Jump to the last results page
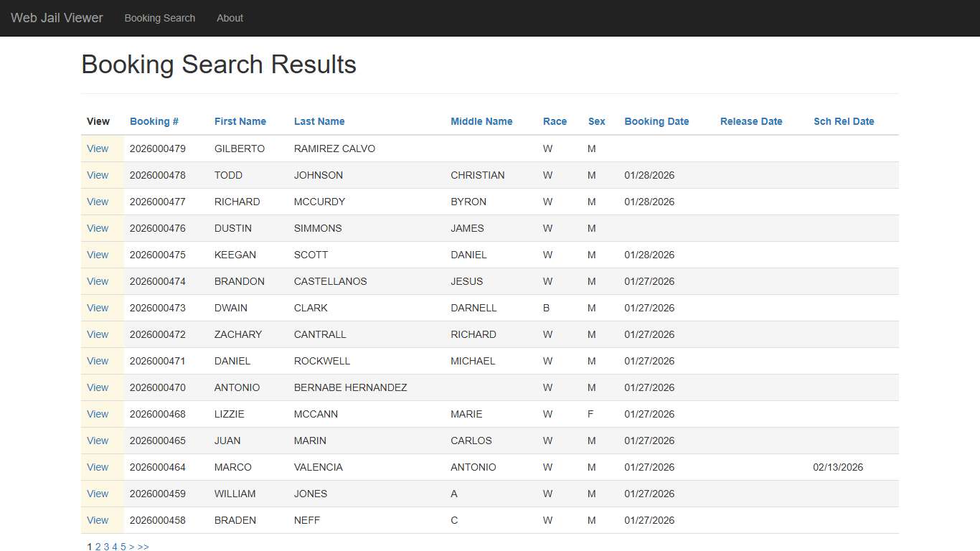This screenshot has height=551, width=980. tap(143, 547)
